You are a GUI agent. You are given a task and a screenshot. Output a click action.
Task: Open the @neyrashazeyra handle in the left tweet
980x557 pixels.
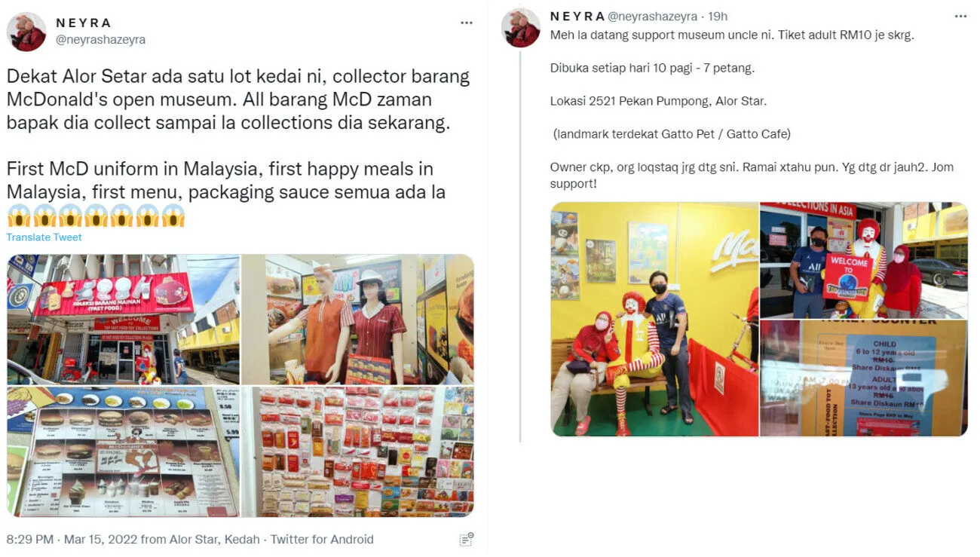pyautogui.click(x=101, y=40)
